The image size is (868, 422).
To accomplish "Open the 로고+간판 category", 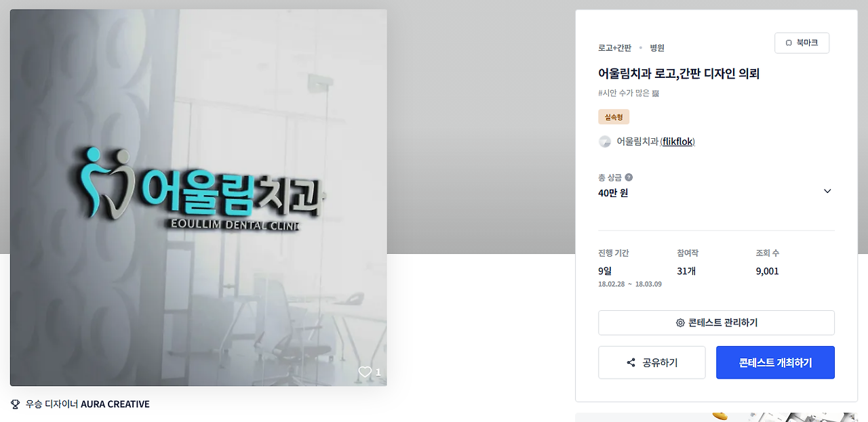I will pyautogui.click(x=614, y=48).
